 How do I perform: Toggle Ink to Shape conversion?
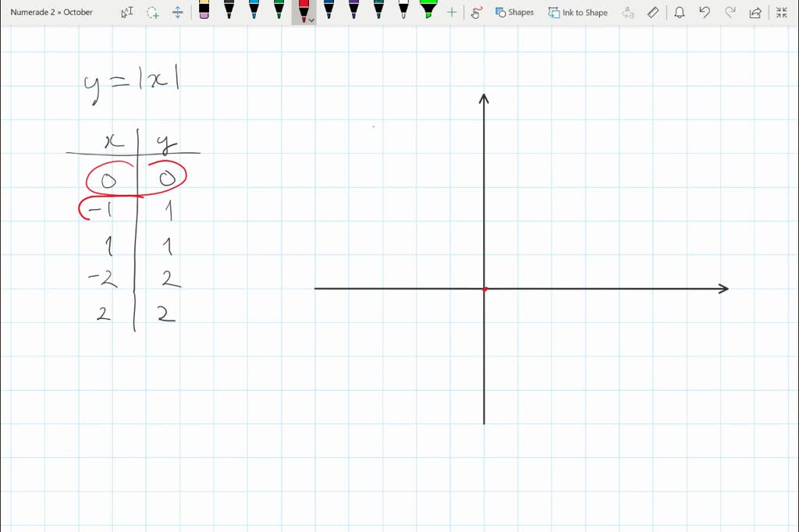click(x=577, y=12)
